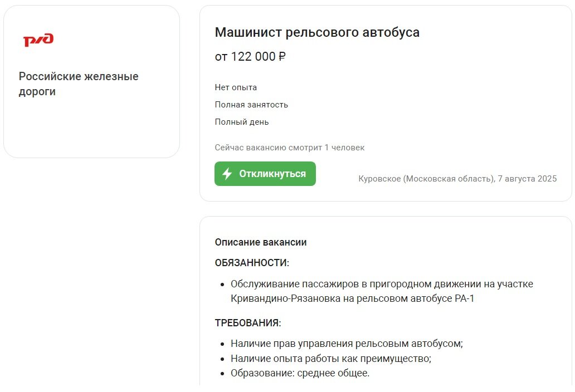Click the lightning bolt icon on Откликнуться
The height and width of the screenshot is (392, 575).
point(227,174)
